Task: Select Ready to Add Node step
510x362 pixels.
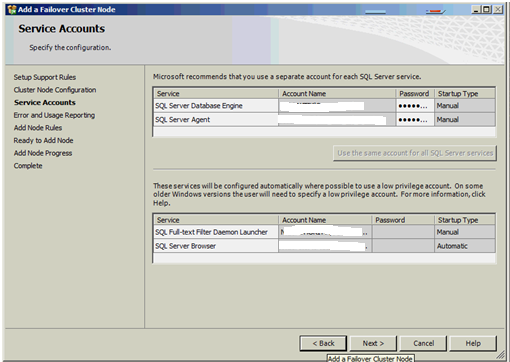Action: point(43,141)
